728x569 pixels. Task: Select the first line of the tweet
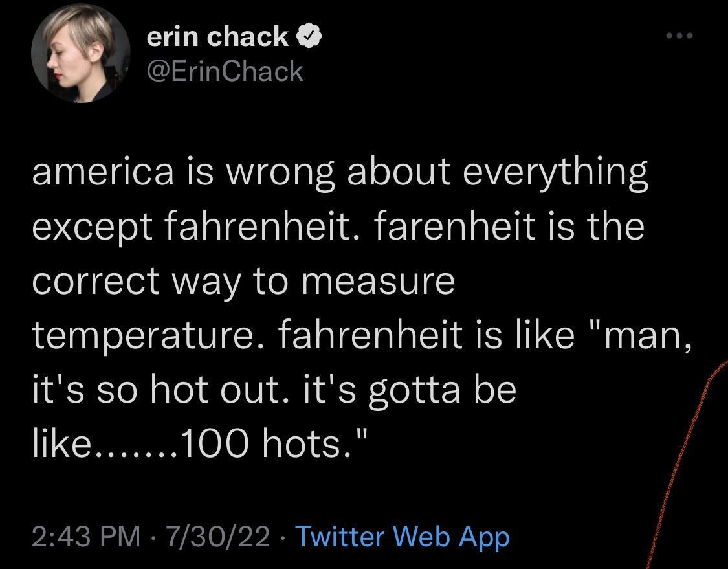click(x=340, y=170)
